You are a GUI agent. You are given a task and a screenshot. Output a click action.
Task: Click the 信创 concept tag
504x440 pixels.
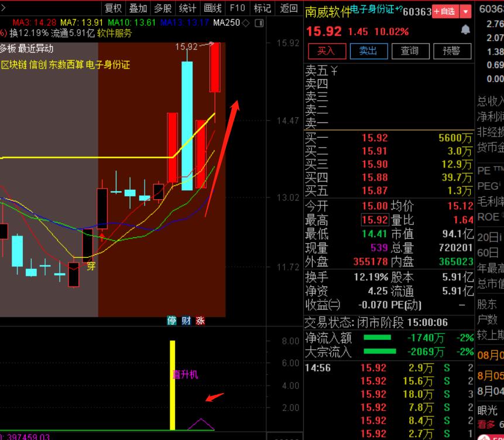coord(38,65)
